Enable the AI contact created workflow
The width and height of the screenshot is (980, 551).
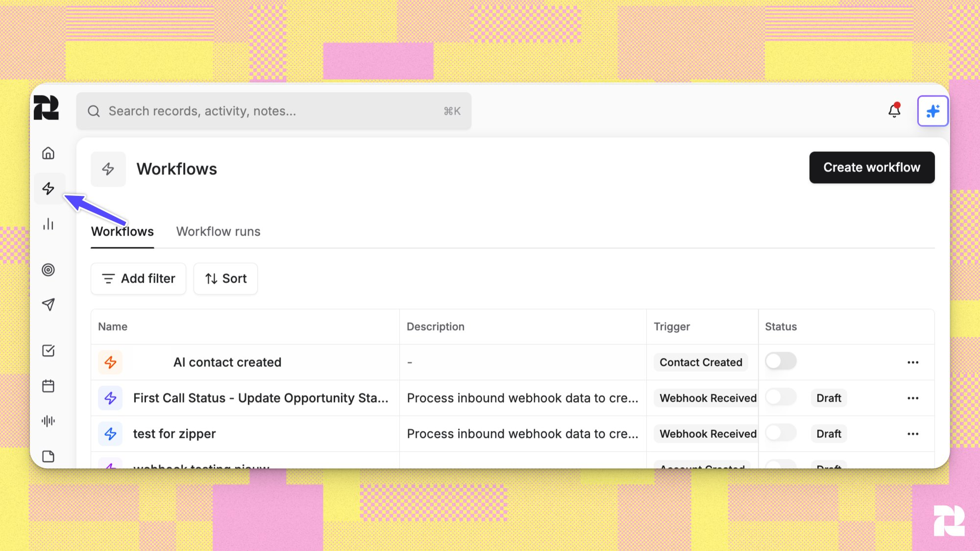pyautogui.click(x=780, y=361)
